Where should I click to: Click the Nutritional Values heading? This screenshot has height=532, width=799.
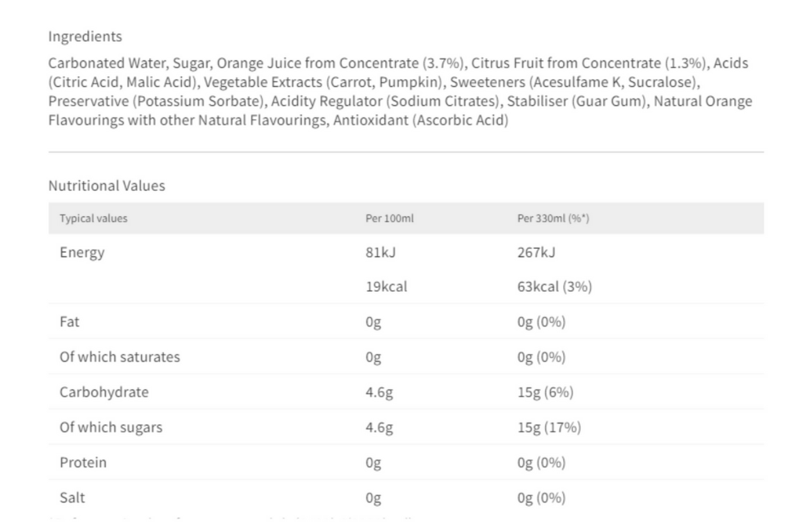[107, 186]
